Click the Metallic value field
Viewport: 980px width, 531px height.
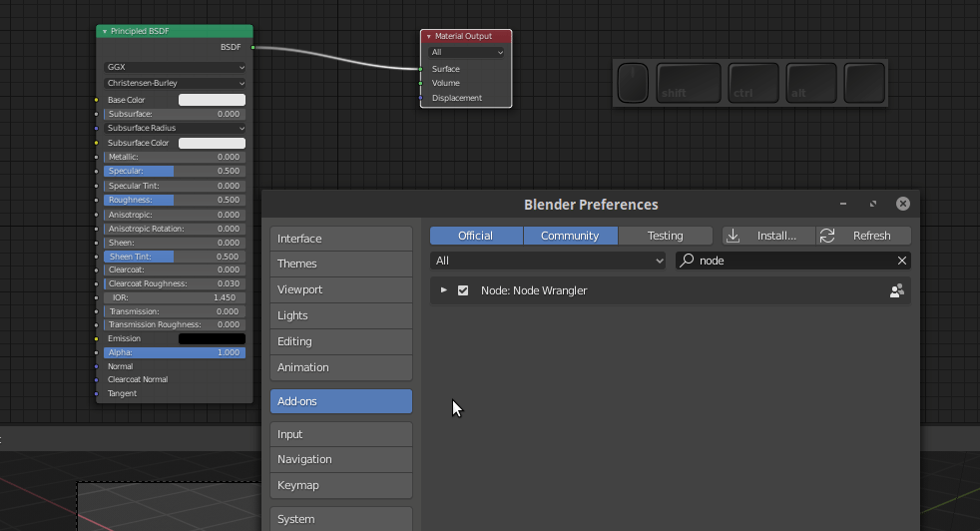coord(175,157)
